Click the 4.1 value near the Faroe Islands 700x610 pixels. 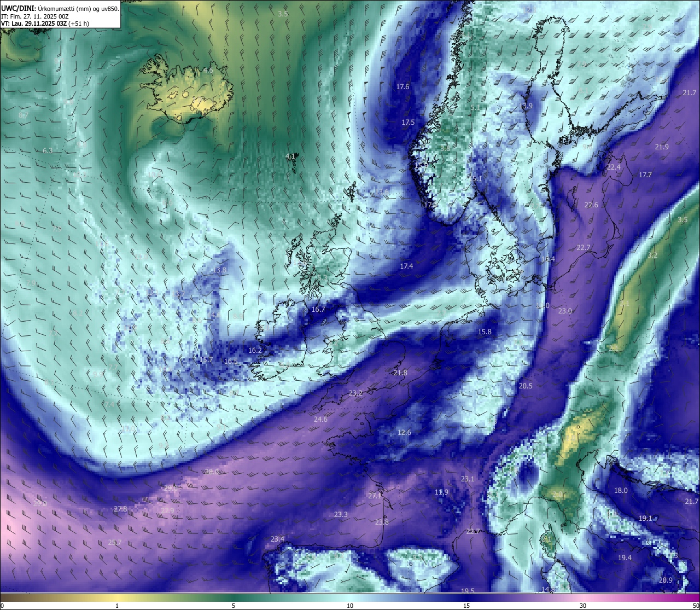(x=290, y=156)
